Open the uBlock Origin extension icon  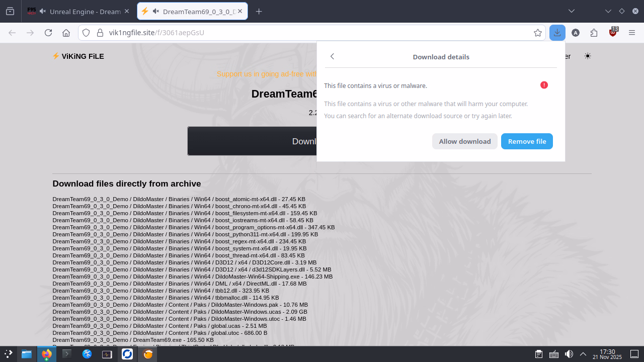coord(613,33)
